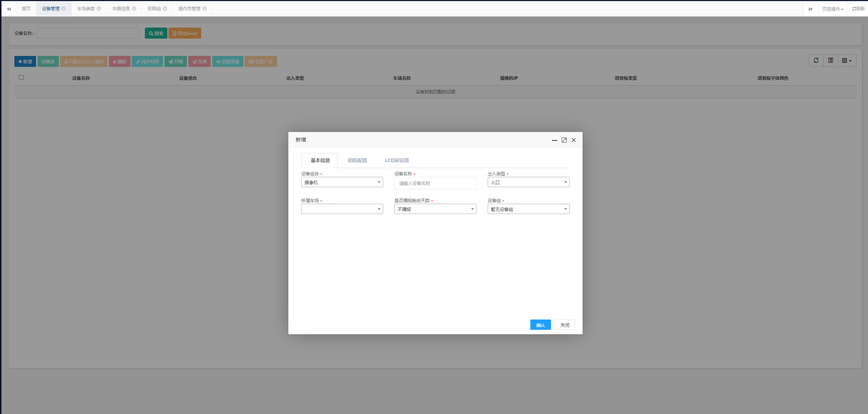
Task: Click the 设备名称 search input field
Action: 88,33
